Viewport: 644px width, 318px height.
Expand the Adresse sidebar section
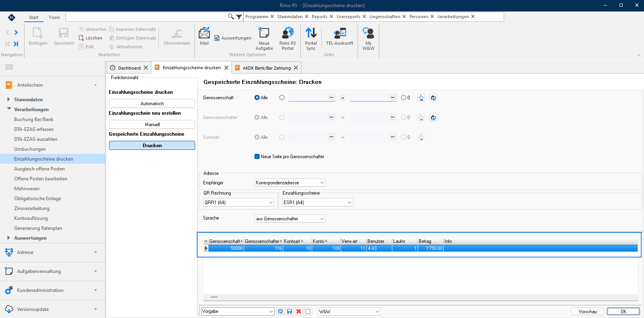pos(53,252)
